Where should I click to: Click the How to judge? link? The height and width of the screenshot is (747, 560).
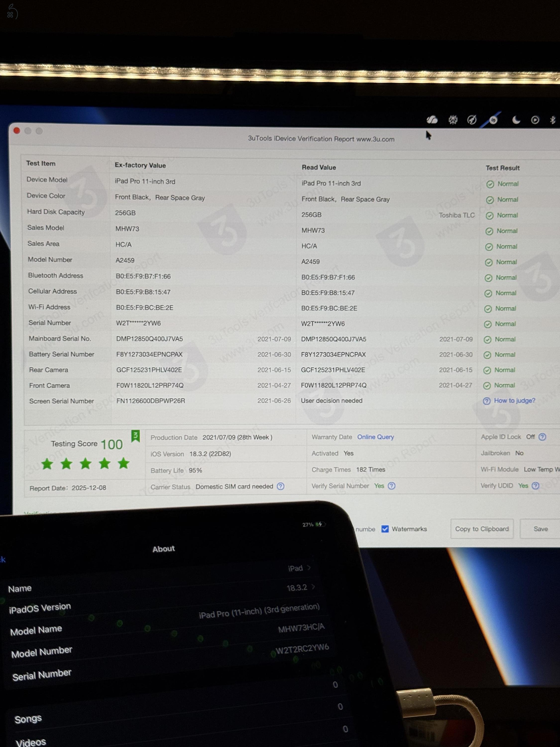[514, 400]
